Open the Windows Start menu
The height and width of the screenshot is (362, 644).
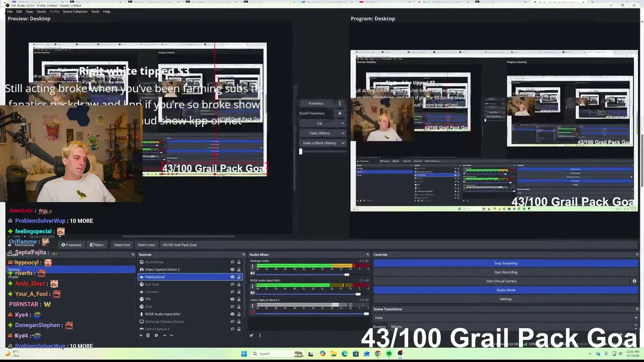coord(244,353)
